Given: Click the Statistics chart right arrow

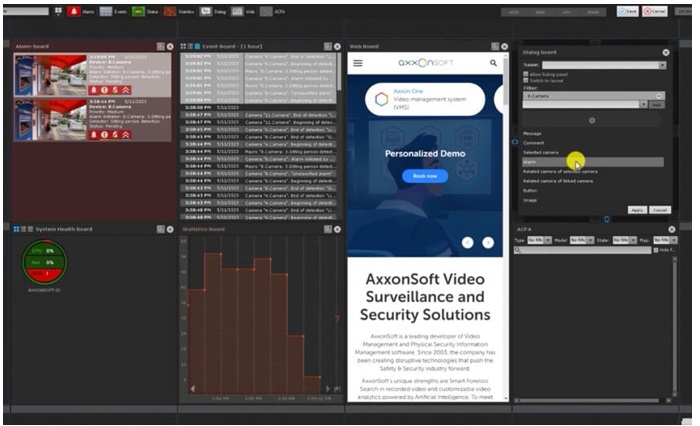Looking at the screenshot, I should tap(328, 388).
